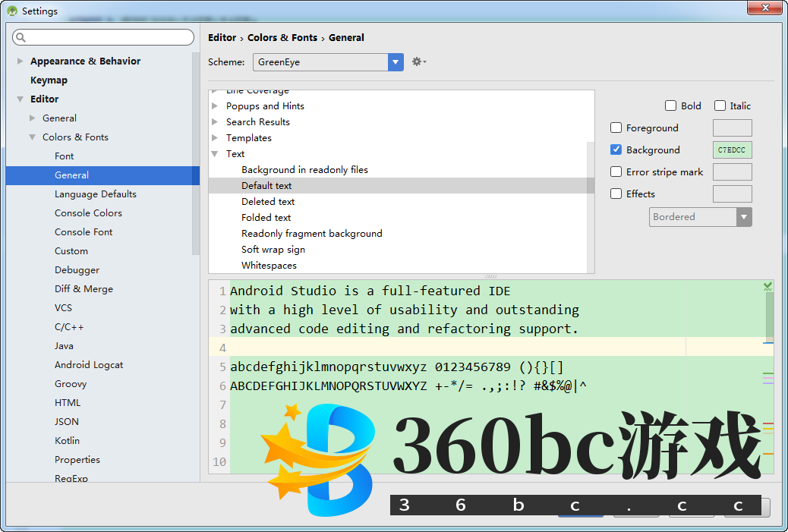The width and height of the screenshot is (788, 532).
Task: Open VCS color settings
Action: [x=63, y=308]
